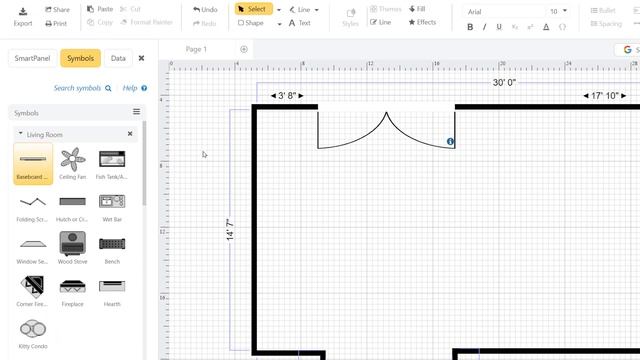Toggle Underline formatting
640x360 pixels.
(x=499, y=27)
